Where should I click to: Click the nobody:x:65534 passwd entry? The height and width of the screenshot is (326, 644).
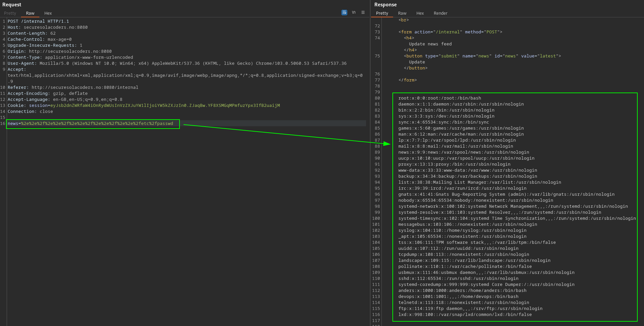tap(476, 200)
